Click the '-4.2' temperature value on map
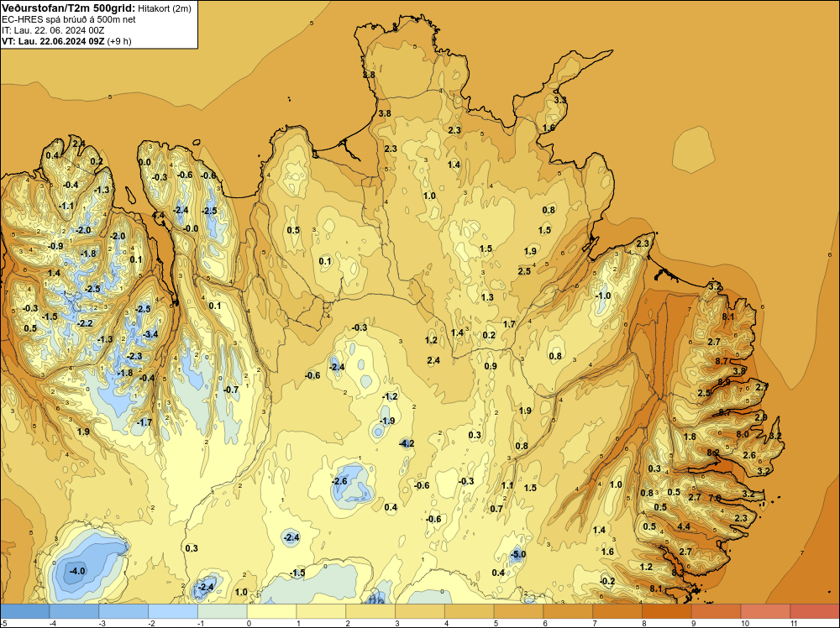The width and height of the screenshot is (840, 628). pyautogui.click(x=407, y=443)
